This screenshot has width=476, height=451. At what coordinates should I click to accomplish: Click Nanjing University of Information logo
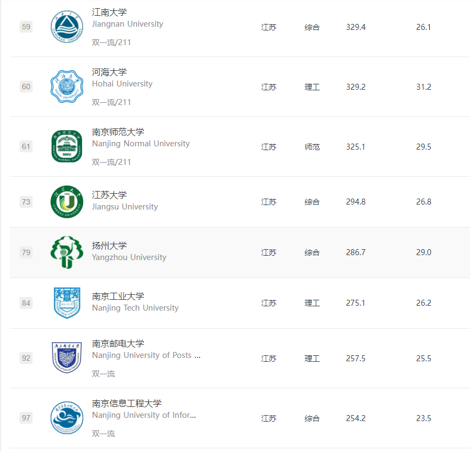click(67, 418)
